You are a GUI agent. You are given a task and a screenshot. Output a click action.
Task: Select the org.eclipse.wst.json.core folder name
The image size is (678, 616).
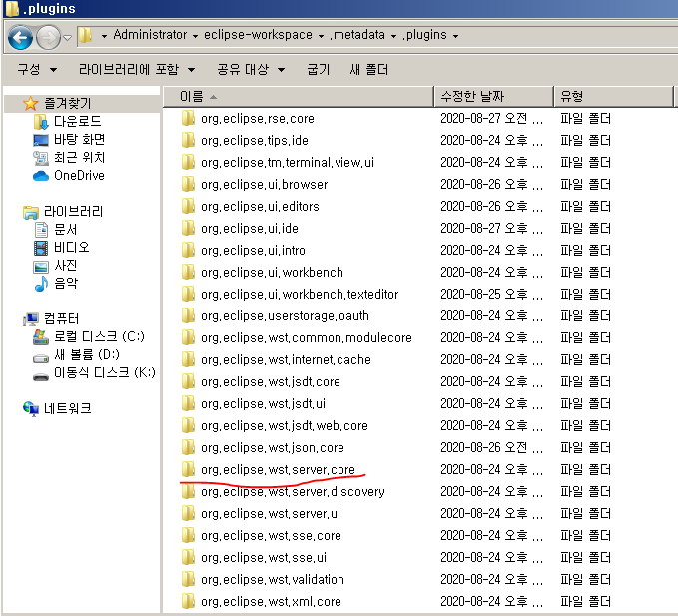pyautogui.click(x=273, y=448)
